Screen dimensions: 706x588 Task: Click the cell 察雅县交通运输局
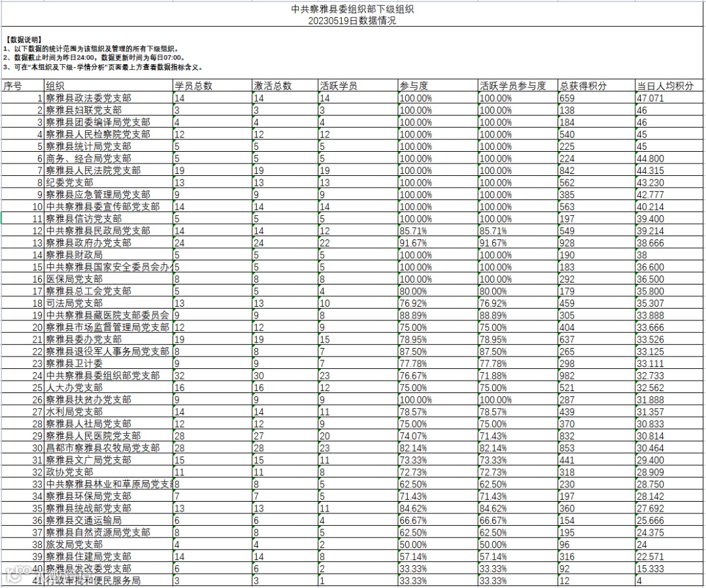coord(109,520)
